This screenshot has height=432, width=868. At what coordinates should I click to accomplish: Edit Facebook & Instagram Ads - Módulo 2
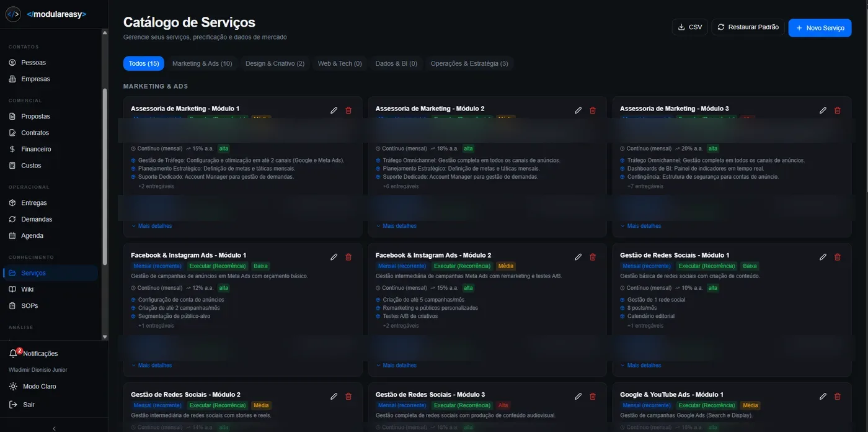[x=578, y=257]
